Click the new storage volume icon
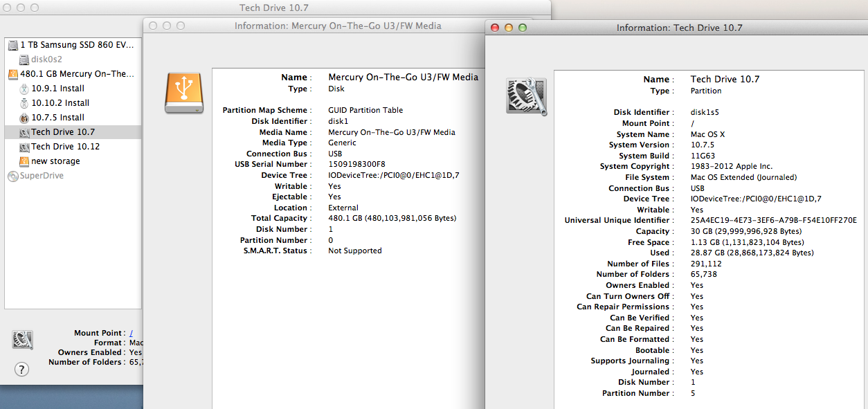The height and width of the screenshot is (409, 868). (24, 161)
